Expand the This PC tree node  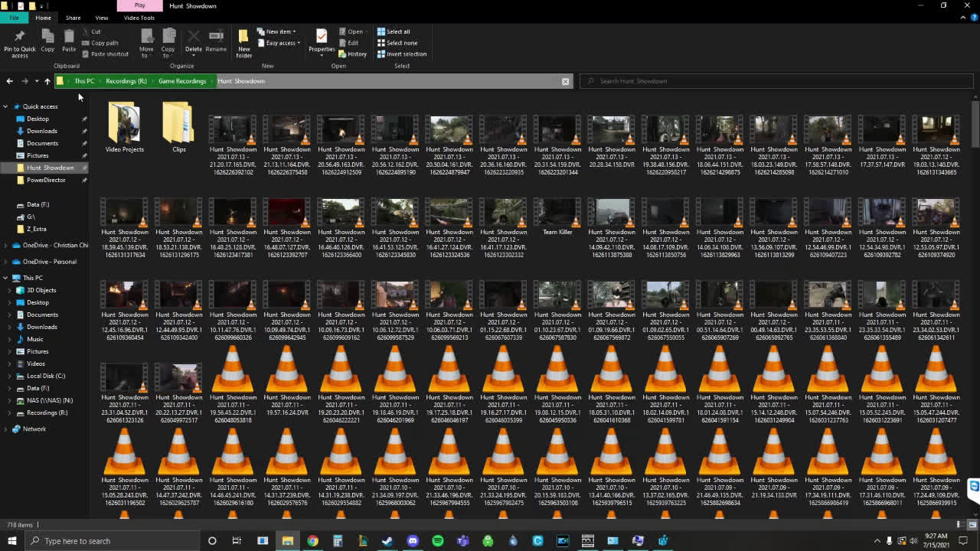click(6, 278)
